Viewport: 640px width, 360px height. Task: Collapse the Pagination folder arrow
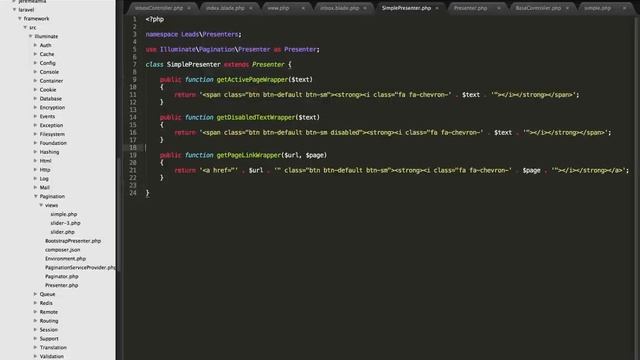coord(36,196)
